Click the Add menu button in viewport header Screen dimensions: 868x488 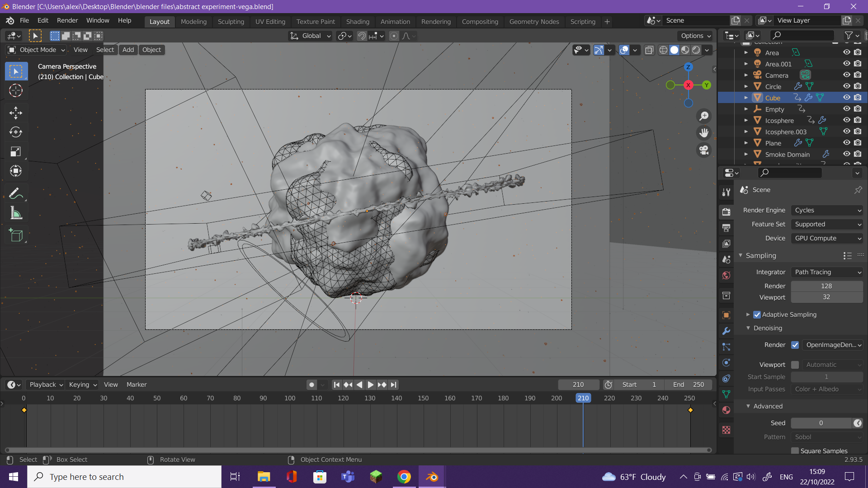point(128,50)
